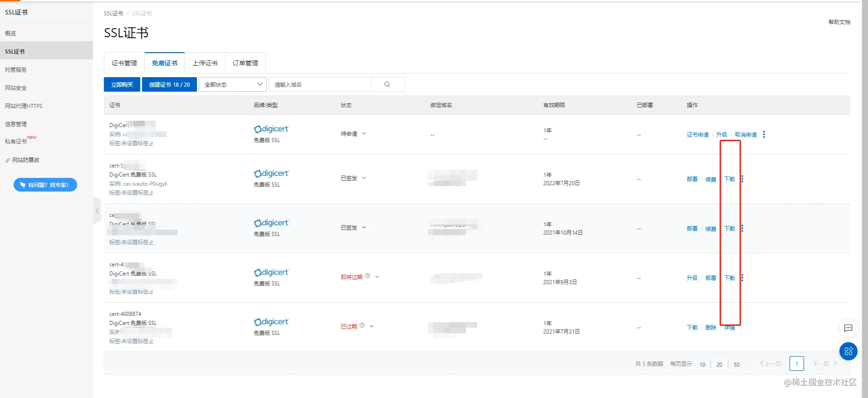Collapse the left sidebar with arrow handle
868x398 pixels.
coord(97,211)
